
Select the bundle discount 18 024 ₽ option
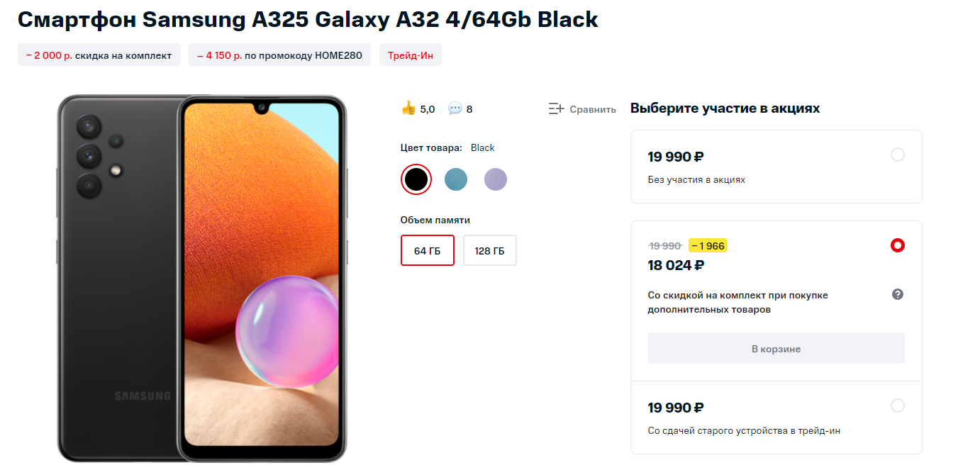pyautogui.click(x=897, y=245)
